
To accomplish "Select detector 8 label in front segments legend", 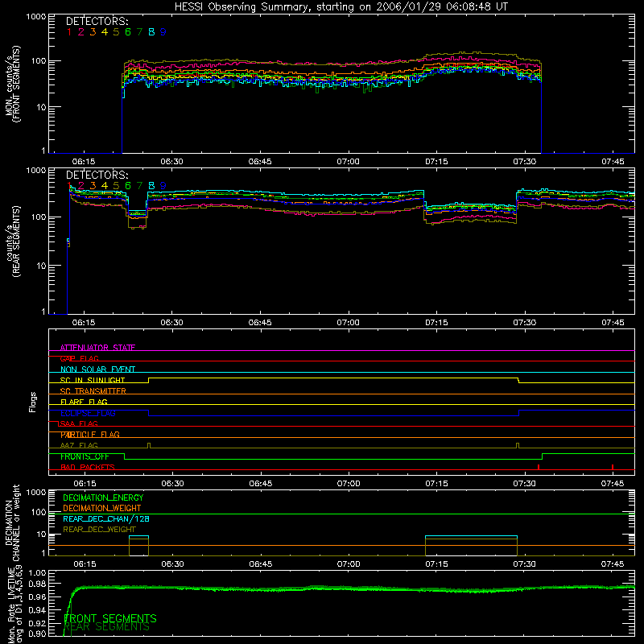I will coord(151,32).
